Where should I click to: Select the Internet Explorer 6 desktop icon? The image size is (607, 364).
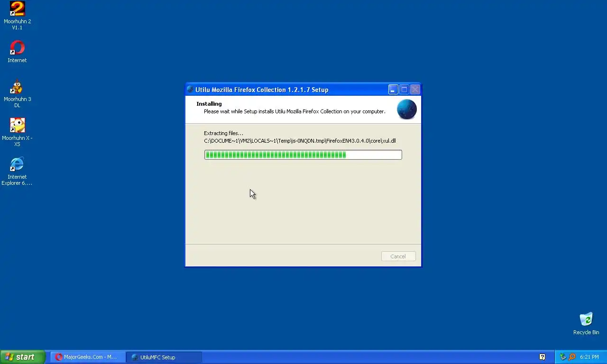coord(17,171)
